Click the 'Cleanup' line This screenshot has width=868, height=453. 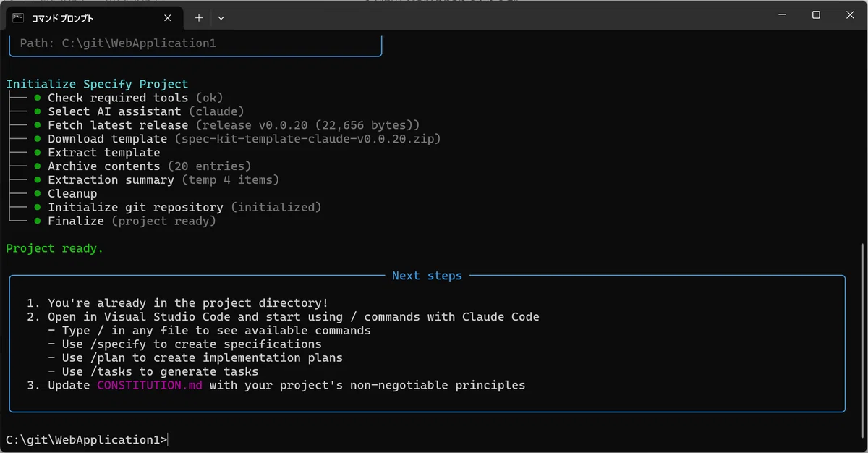72,194
